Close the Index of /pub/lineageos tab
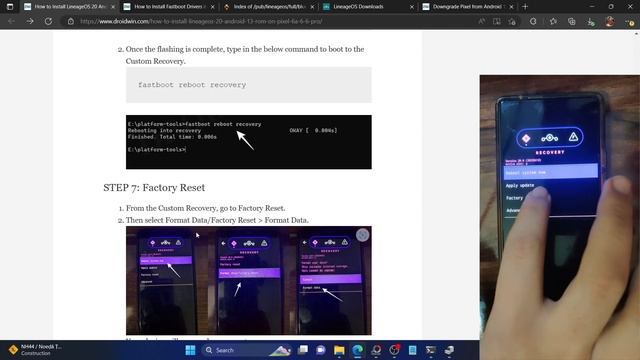 coord(312,7)
